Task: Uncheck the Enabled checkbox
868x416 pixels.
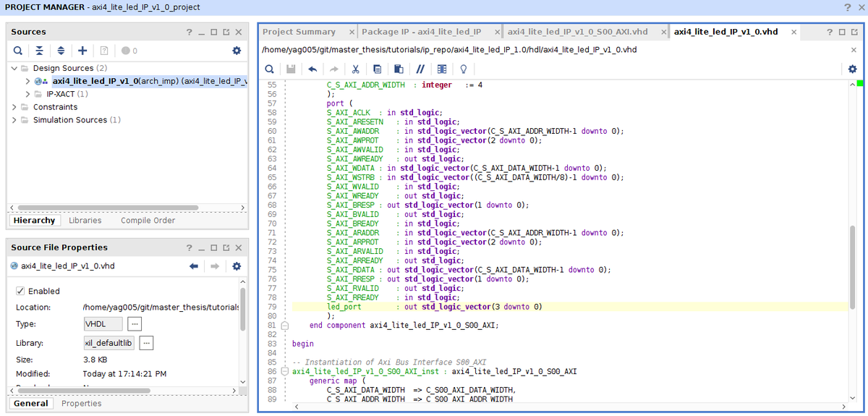Action: coord(20,291)
